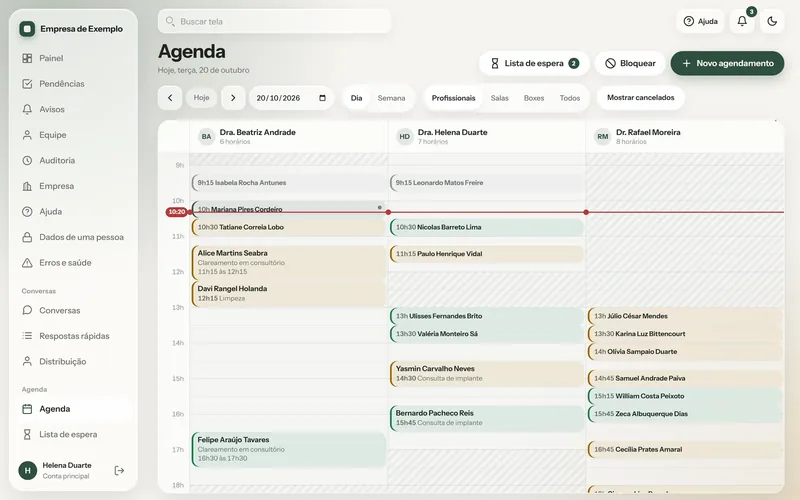Open the Bernardo Pacheco Reis appointment
This screenshot has width=800, height=500.
coord(487,418)
